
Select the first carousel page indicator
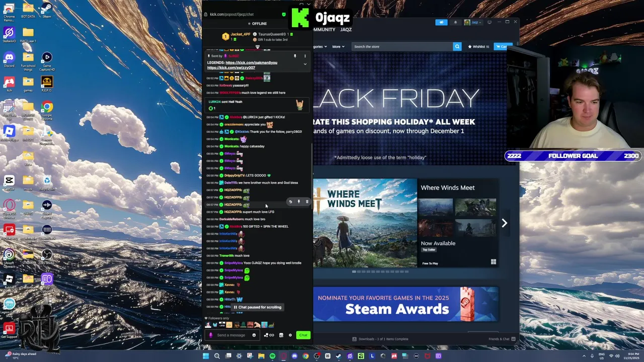pos(354,272)
